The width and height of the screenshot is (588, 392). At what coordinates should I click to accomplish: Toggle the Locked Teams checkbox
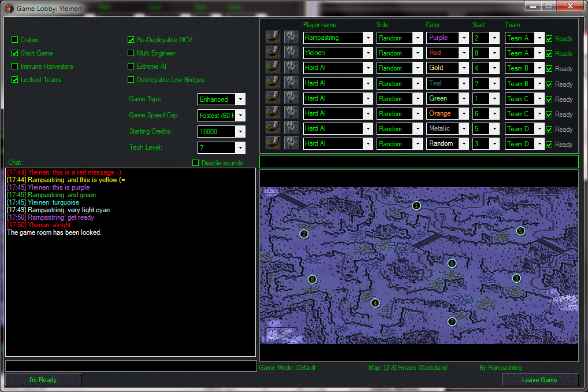15,80
